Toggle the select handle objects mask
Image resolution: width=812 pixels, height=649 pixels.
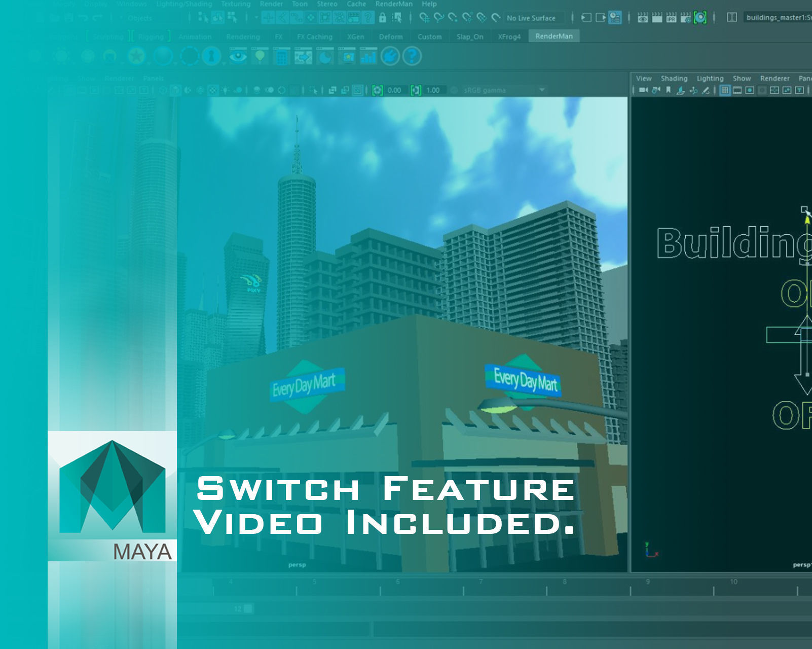click(x=268, y=18)
